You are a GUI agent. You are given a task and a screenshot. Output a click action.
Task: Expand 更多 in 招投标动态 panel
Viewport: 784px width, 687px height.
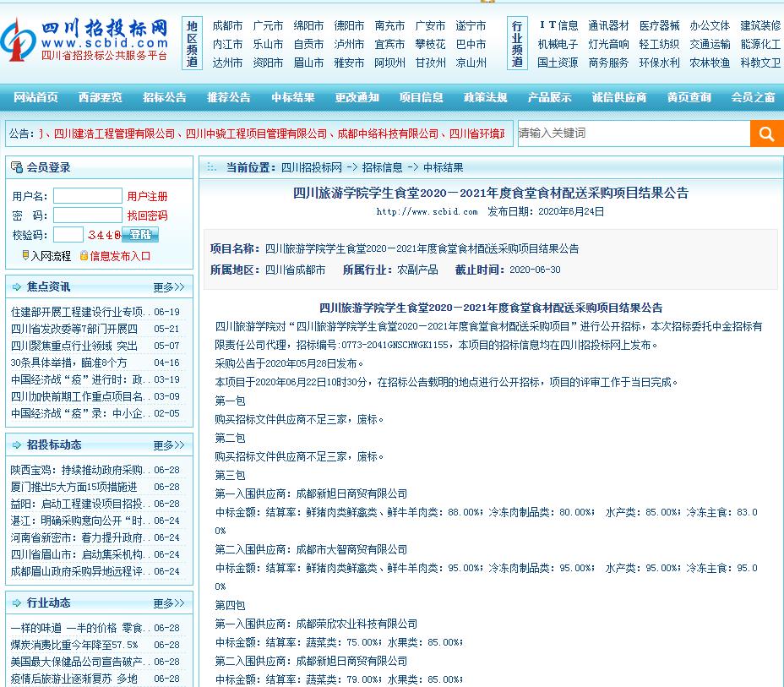click(x=169, y=445)
